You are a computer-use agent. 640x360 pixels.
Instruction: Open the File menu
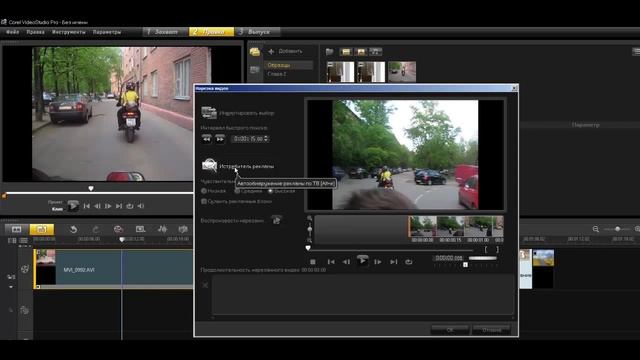(13, 32)
